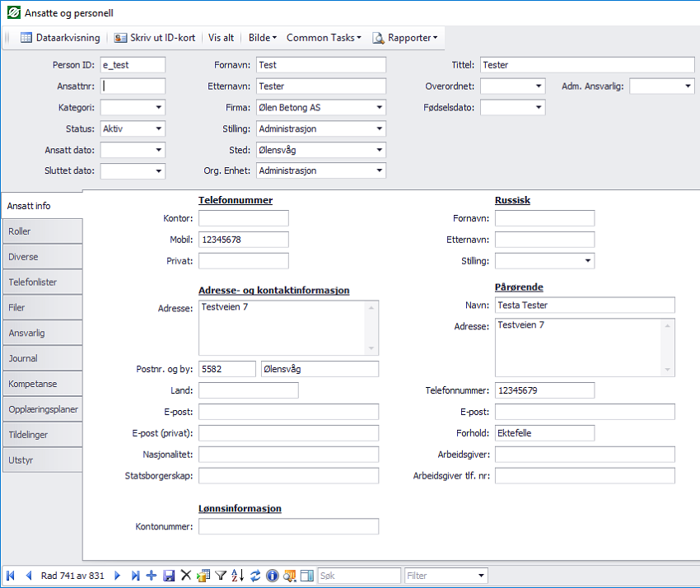The width and height of the screenshot is (700, 588).
Task: Click the funnel filter icon
Action: (221, 576)
